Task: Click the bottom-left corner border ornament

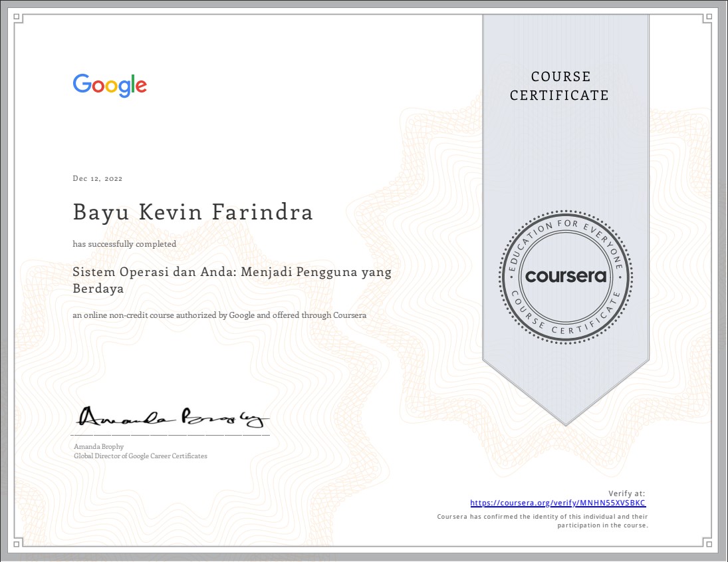Action: (x=18, y=543)
